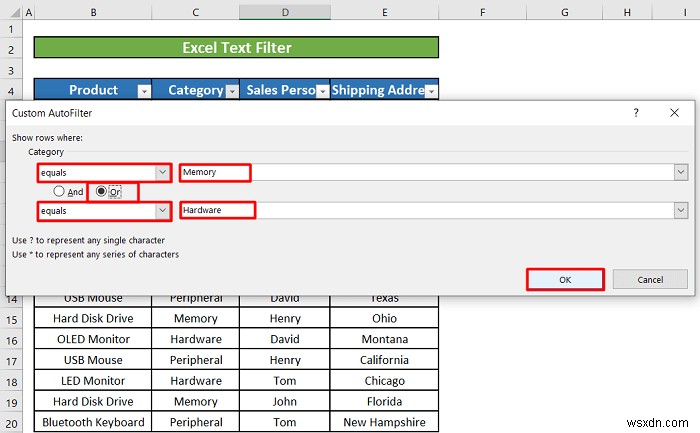This screenshot has width=700, height=433.
Task: Click USB Mouse in row 17
Action: click(x=93, y=360)
